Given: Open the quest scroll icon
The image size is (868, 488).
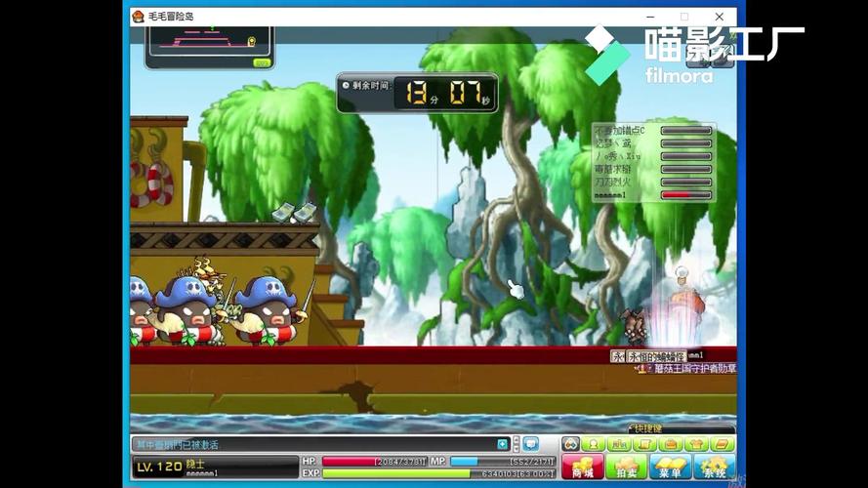Looking at the screenshot, I should coord(644,444).
